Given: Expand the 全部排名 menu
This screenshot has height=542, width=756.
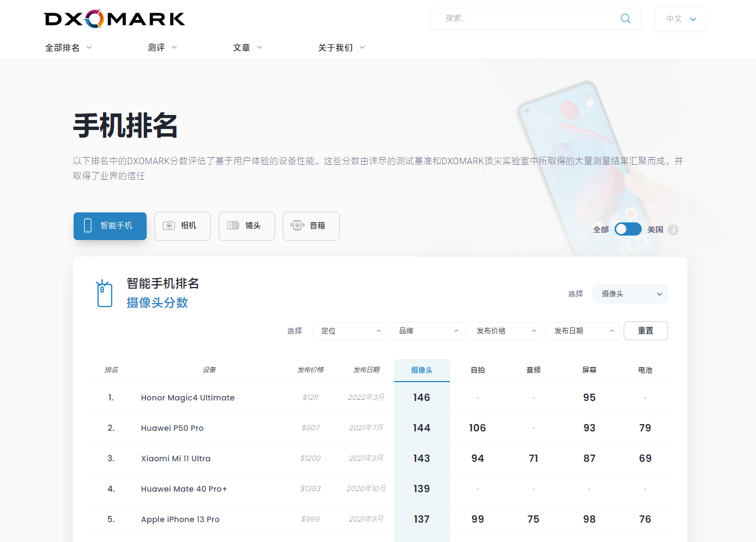Looking at the screenshot, I should tap(69, 48).
